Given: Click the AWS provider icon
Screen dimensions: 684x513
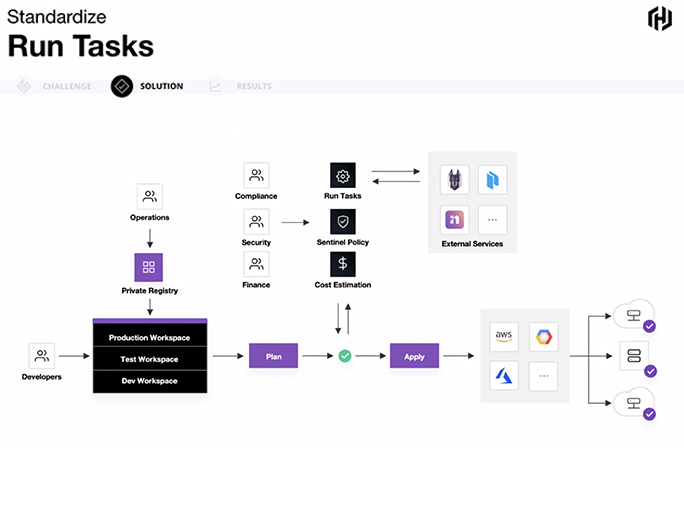Looking at the screenshot, I should click(504, 337).
